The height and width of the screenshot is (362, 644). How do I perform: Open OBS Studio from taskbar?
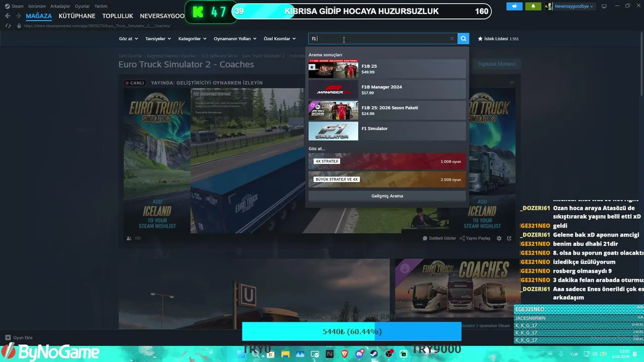(x=389, y=354)
